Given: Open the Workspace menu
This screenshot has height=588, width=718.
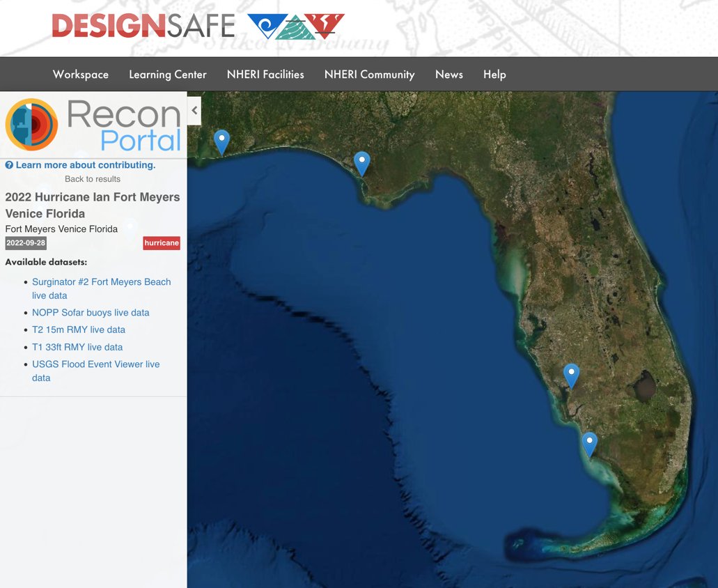Looking at the screenshot, I should [x=81, y=74].
